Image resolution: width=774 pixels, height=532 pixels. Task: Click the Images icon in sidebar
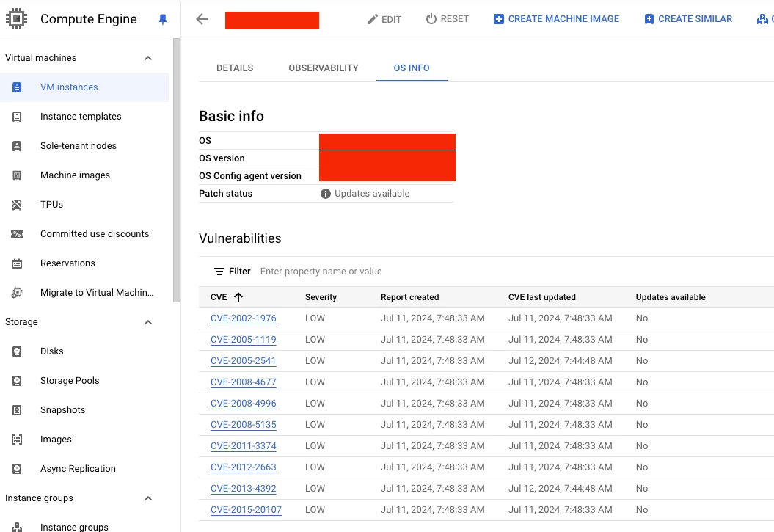coord(17,440)
